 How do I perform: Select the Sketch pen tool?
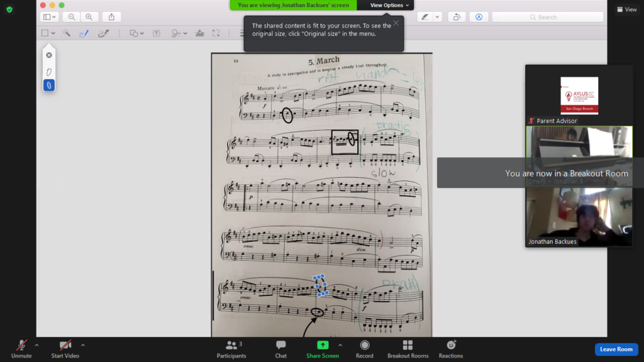(84, 33)
